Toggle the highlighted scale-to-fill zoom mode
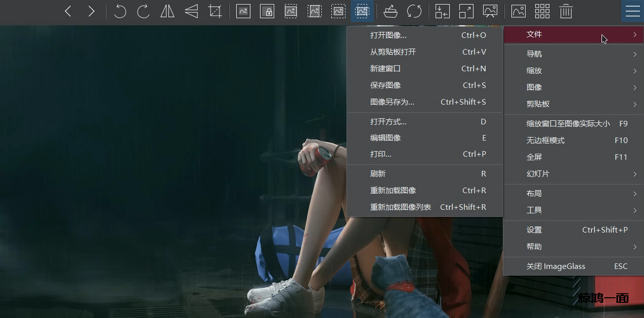 tap(362, 11)
